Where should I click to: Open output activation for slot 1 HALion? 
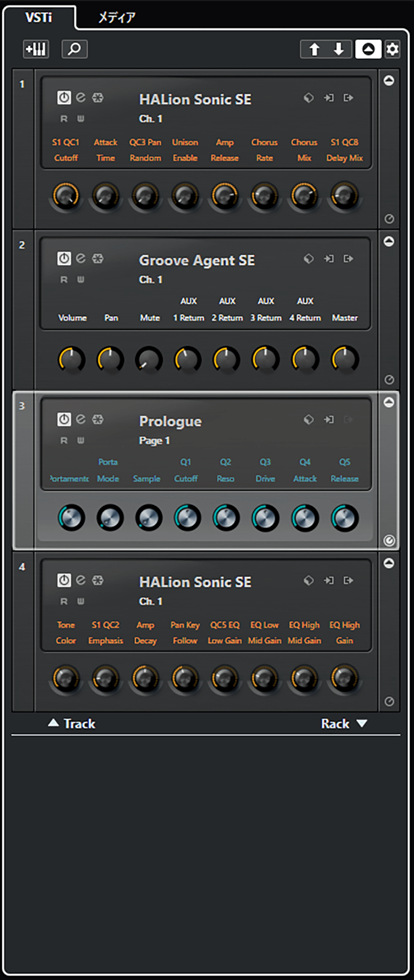point(349,97)
